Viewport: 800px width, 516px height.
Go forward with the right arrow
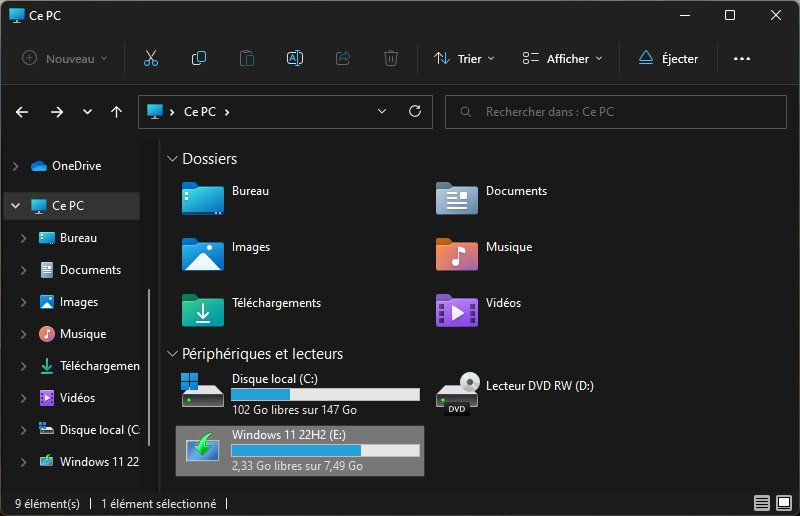(x=57, y=112)
